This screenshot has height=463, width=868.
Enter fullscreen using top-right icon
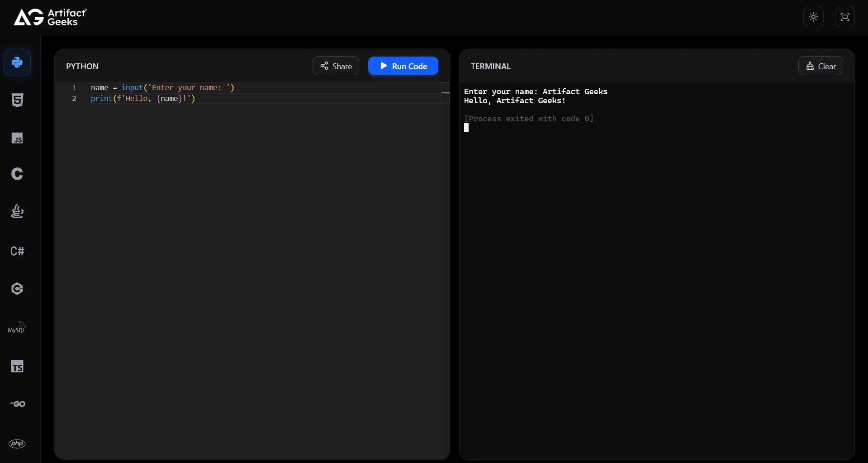click(x=844, y=17)
